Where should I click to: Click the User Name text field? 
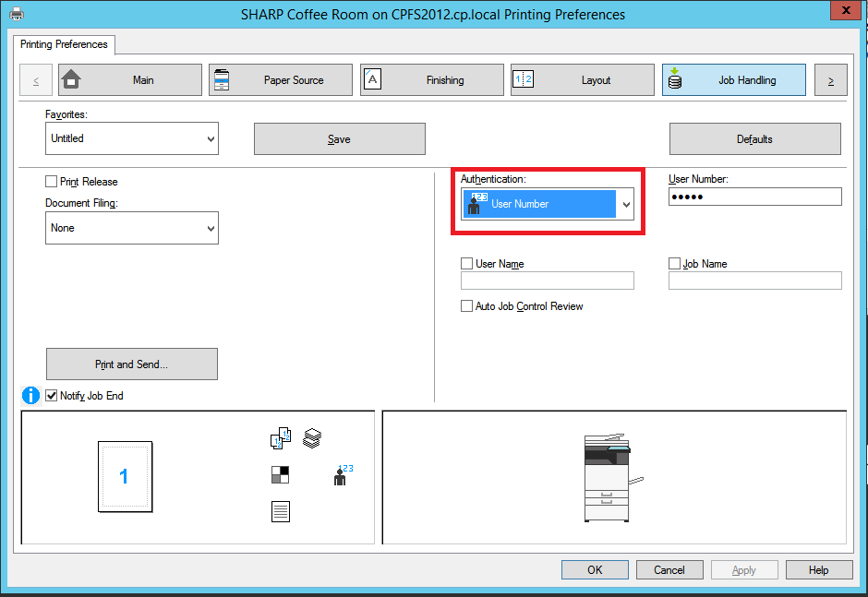click(x=548, y=281)
